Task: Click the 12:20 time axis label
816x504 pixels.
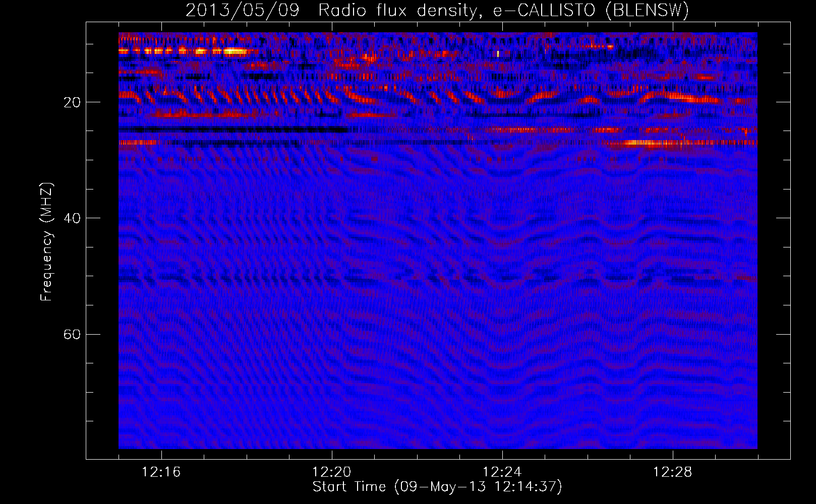Action: 332,472
